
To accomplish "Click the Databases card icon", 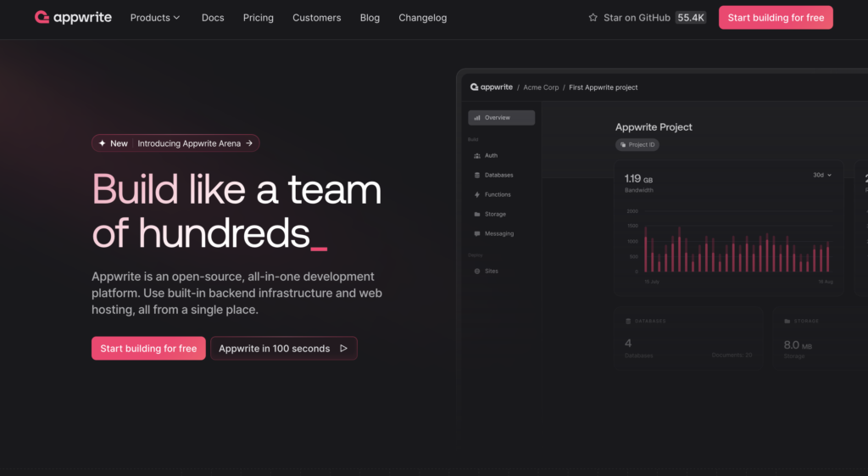I will tap(628, 322).
